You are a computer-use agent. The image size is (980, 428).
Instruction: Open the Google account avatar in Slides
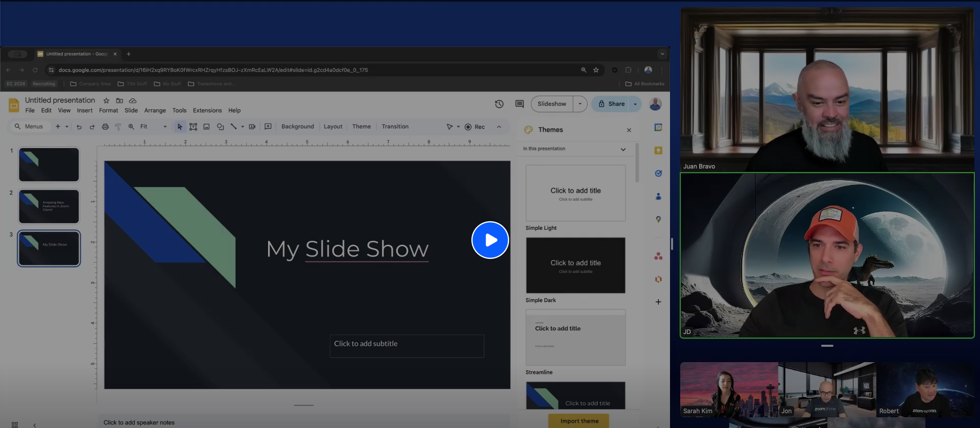click(x=655, y=104)
